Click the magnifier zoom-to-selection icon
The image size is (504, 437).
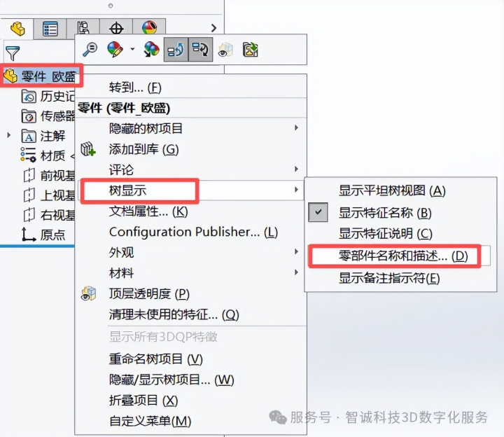90,50
